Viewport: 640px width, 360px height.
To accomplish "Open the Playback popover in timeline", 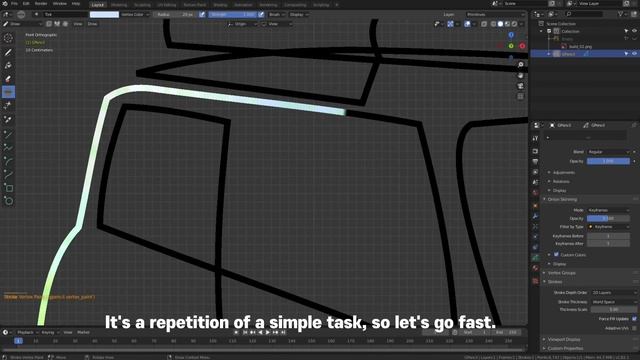I will [x=27, y=333].
